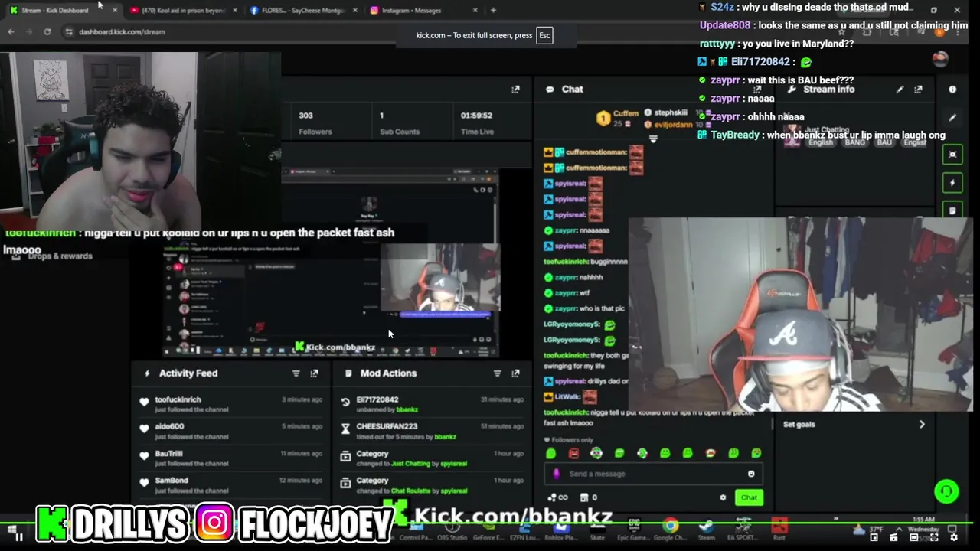Click the first green emote in chat row

[550, 453]
